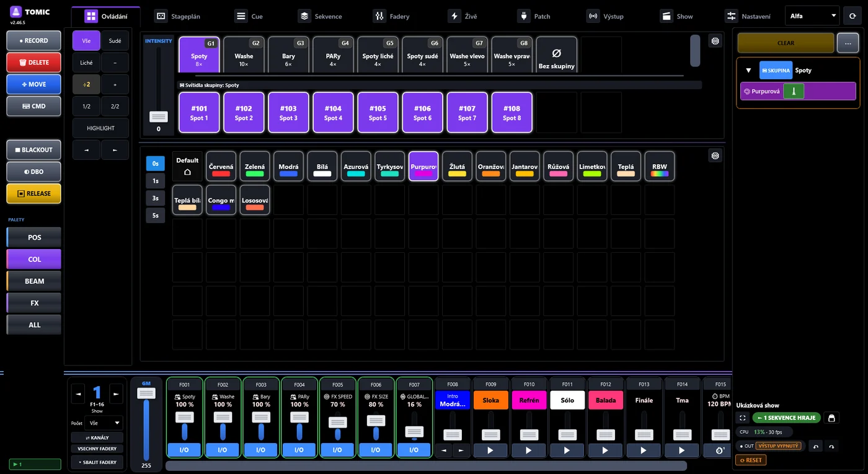Click the orange RESET button
The image size is (868, 474).
(751, 460)
